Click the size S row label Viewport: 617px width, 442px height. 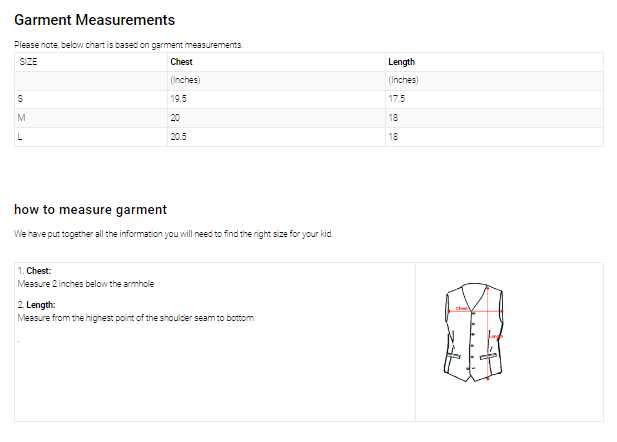tap(21, 99)
